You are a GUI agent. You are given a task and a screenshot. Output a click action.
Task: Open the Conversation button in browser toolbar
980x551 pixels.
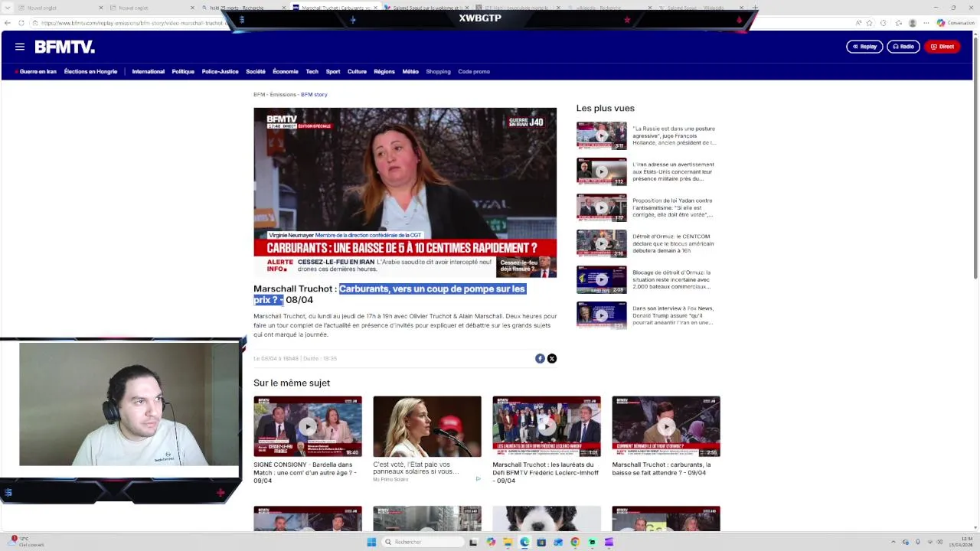(x=955, y=23)
